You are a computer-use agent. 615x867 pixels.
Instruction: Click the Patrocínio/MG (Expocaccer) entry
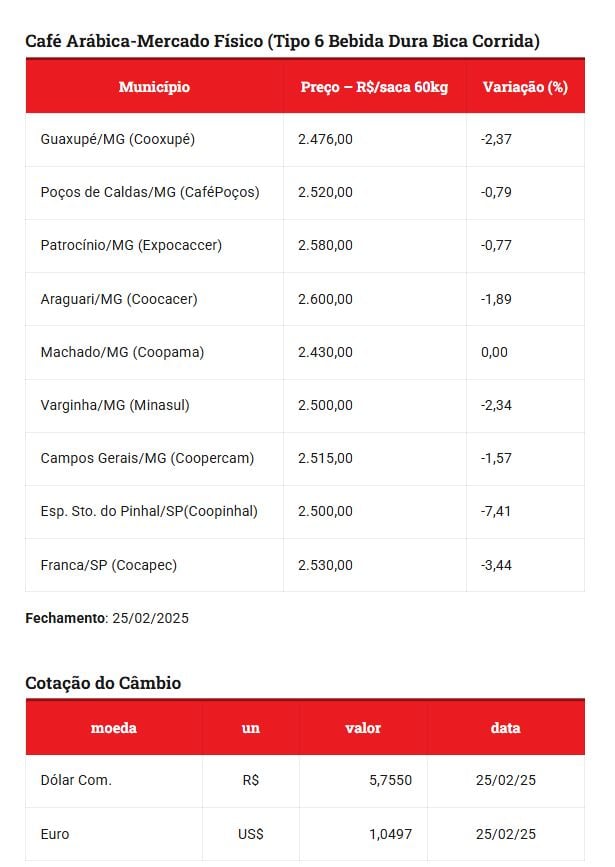coord(131,246)
